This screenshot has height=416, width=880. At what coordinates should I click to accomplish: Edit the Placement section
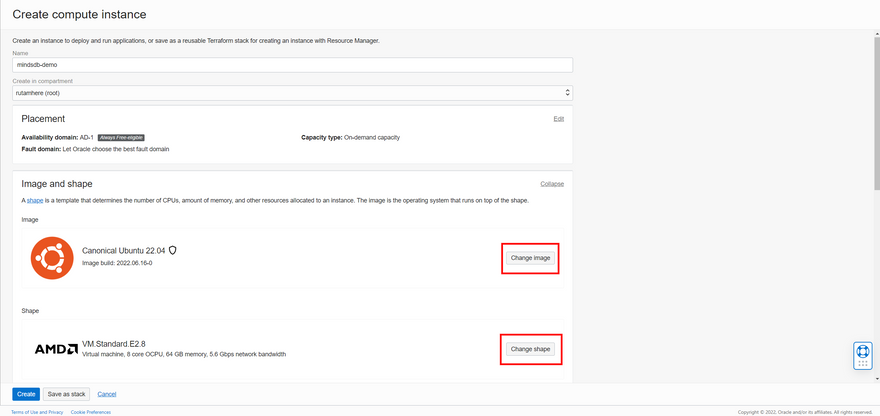[x=558, y=119]
